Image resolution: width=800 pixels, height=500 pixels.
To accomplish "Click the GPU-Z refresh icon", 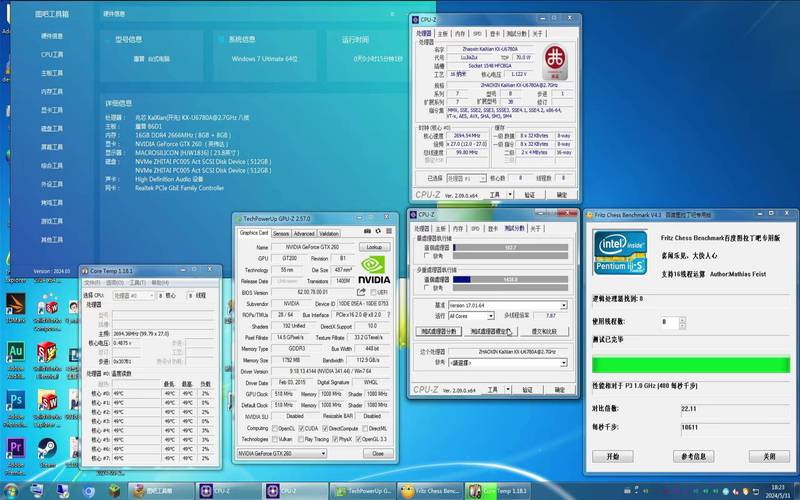I will pos(378,231).
